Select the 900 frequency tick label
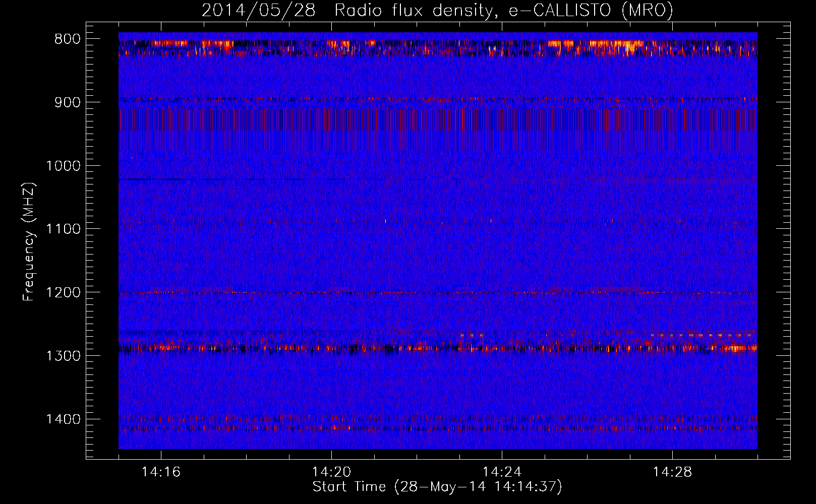The height and width of the screenshot is (504, 816). click(x=68, y=102)
